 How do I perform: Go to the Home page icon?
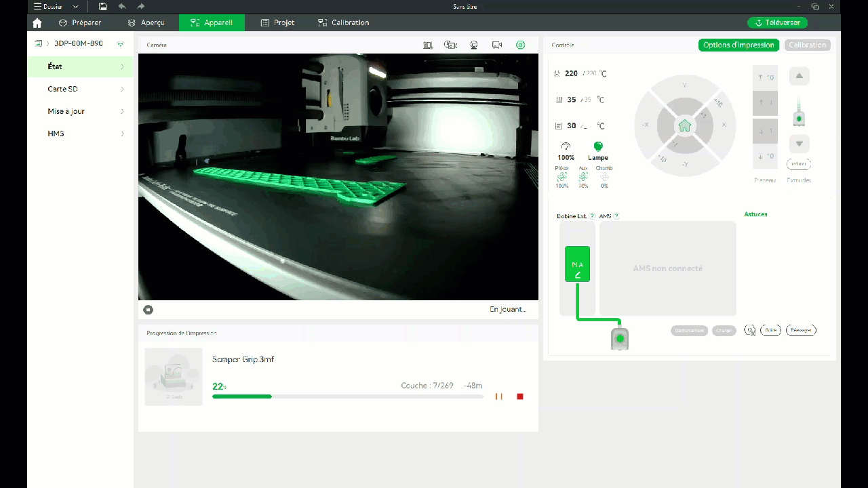[x=37, y=23]
